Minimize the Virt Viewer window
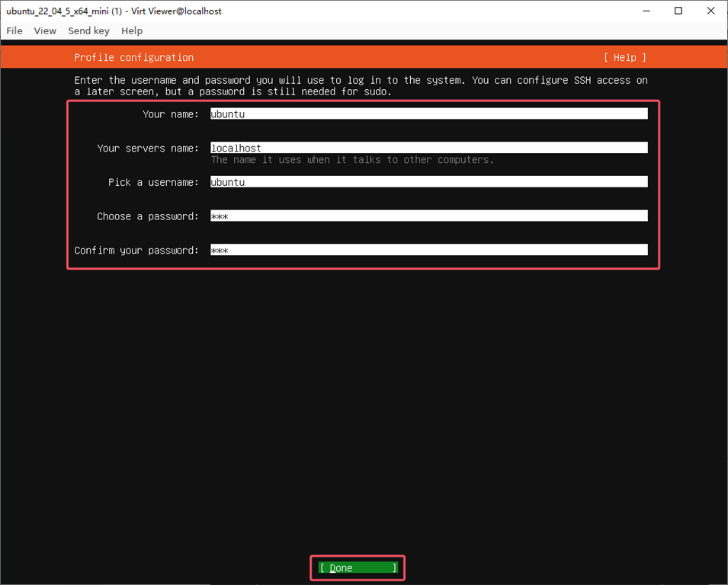Image resolution: width=728 pixels, height=585 pixels. (646, 11)
